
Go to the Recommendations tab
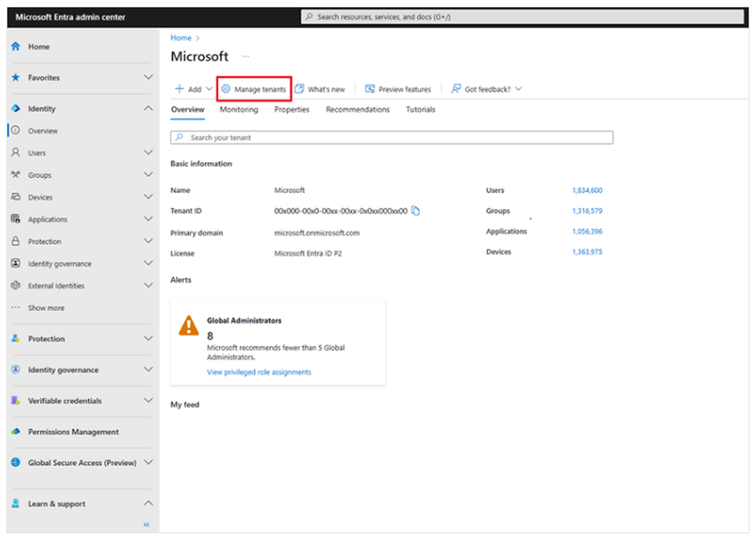(358, 109)
